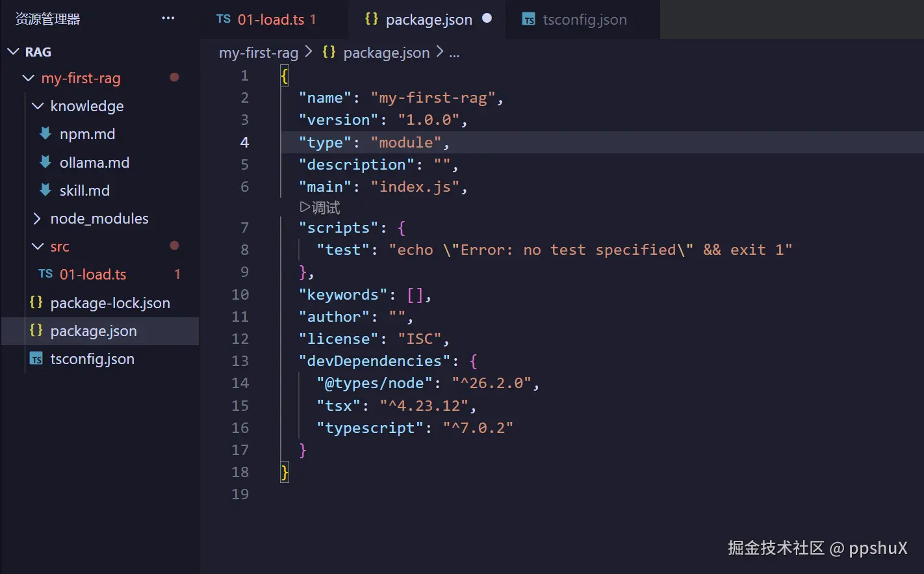Open ollama.md from the explorer
The height and width of the screenshot is (574, 924).
(94, 163)
